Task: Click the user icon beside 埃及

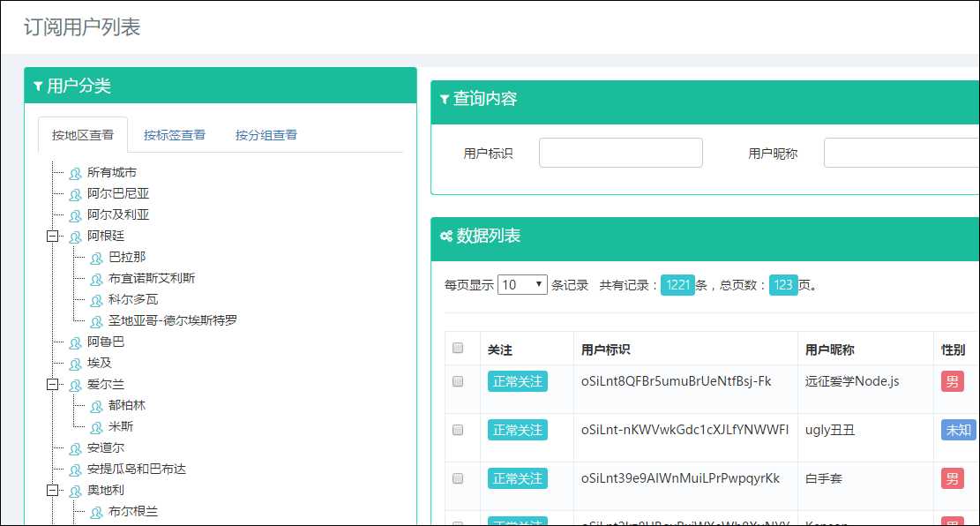Action: click(75, 364)
